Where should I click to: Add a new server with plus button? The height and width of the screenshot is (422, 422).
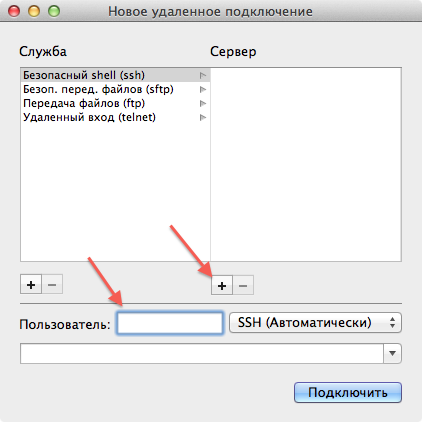[222, 285]
